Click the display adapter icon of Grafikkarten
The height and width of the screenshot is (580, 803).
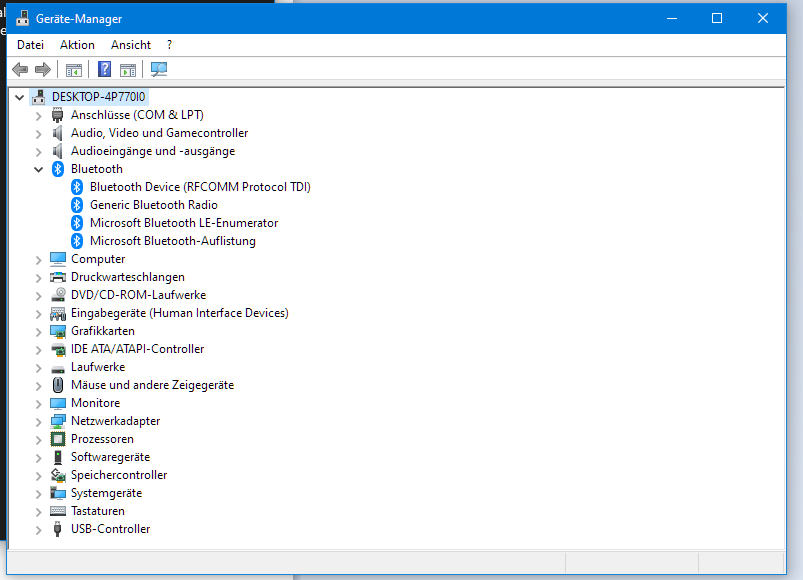pyautogui.click(x=58, y=331)
